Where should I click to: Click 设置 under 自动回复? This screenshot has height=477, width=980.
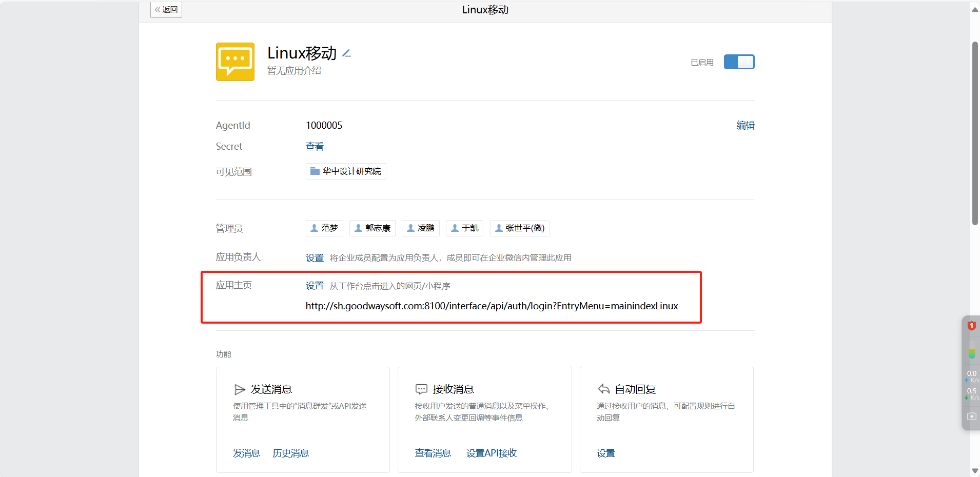coord(606,453)
